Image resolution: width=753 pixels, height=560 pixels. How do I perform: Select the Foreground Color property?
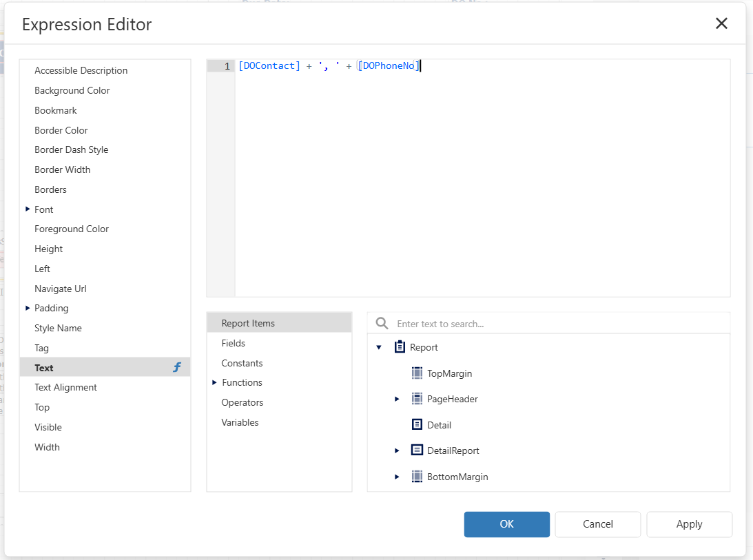(x=72, y=229)
